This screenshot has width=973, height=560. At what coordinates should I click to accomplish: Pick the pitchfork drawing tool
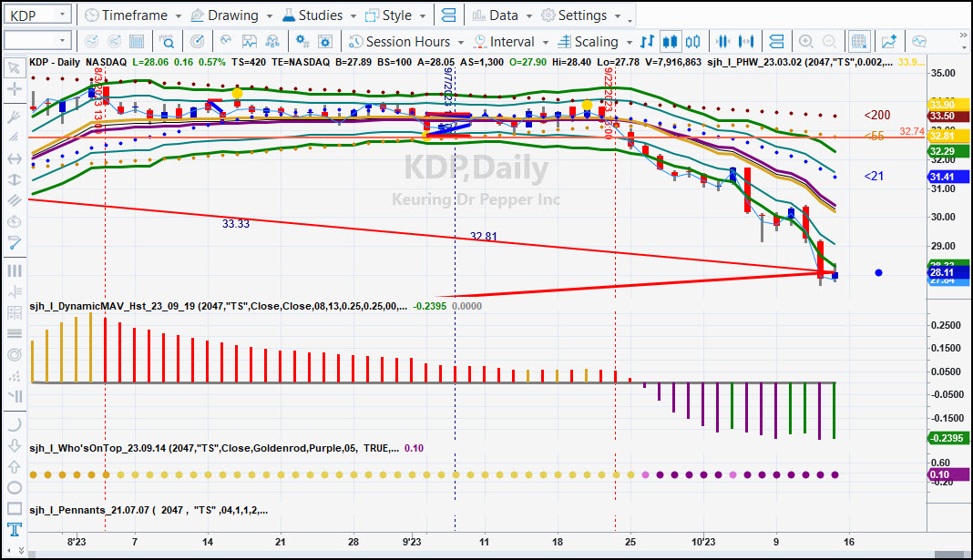pyautogui.click(x=14, y=117)
